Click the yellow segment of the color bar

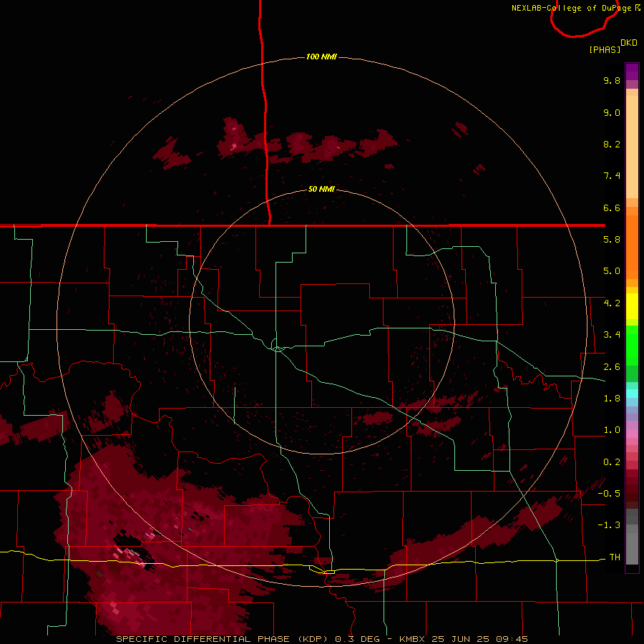[x=632, y=306]
